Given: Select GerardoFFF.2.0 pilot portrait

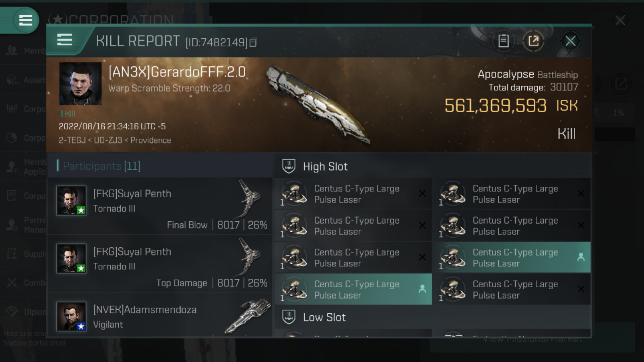Looking at the screenshot, I should point(80,84).
